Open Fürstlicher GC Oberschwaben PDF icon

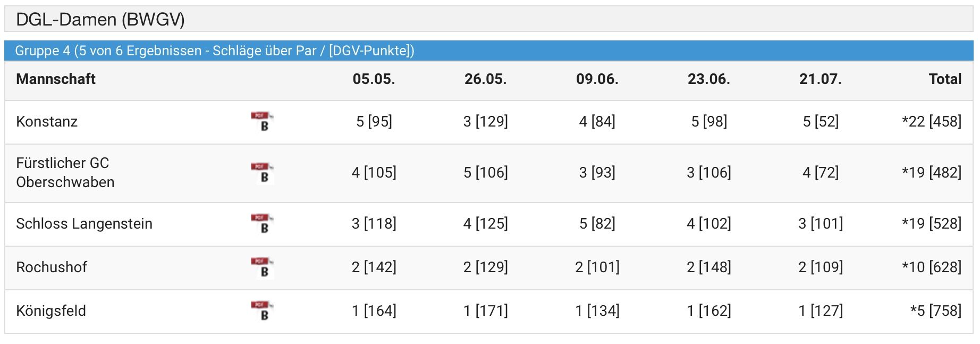click(262, 173)
